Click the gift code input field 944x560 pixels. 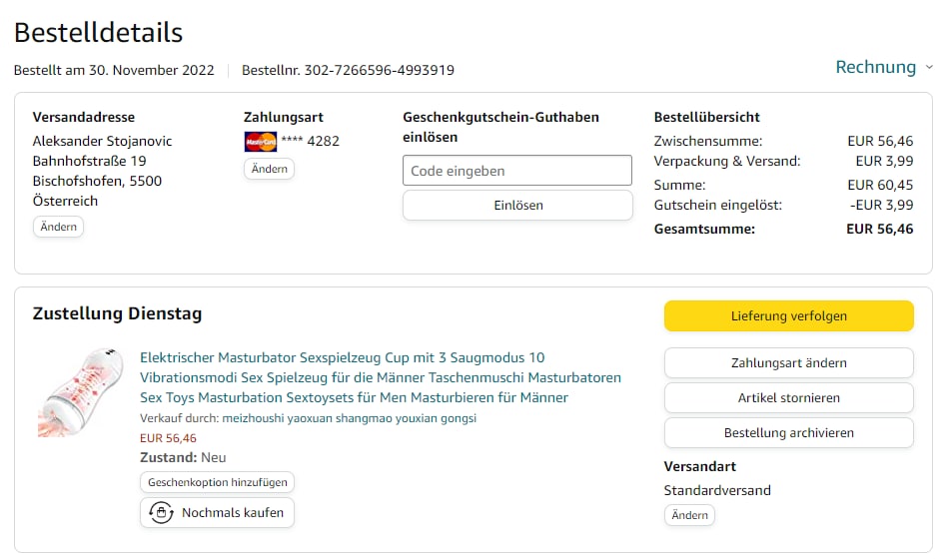click(517, 171)
